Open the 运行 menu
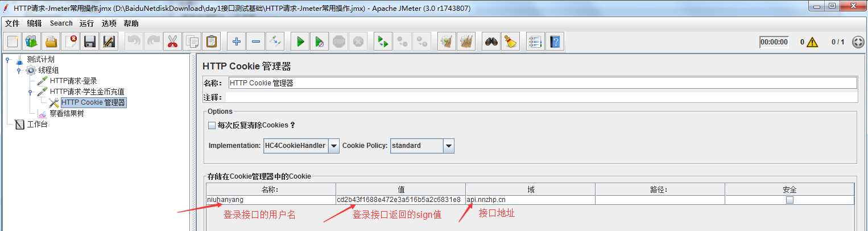 click(86, 23)
